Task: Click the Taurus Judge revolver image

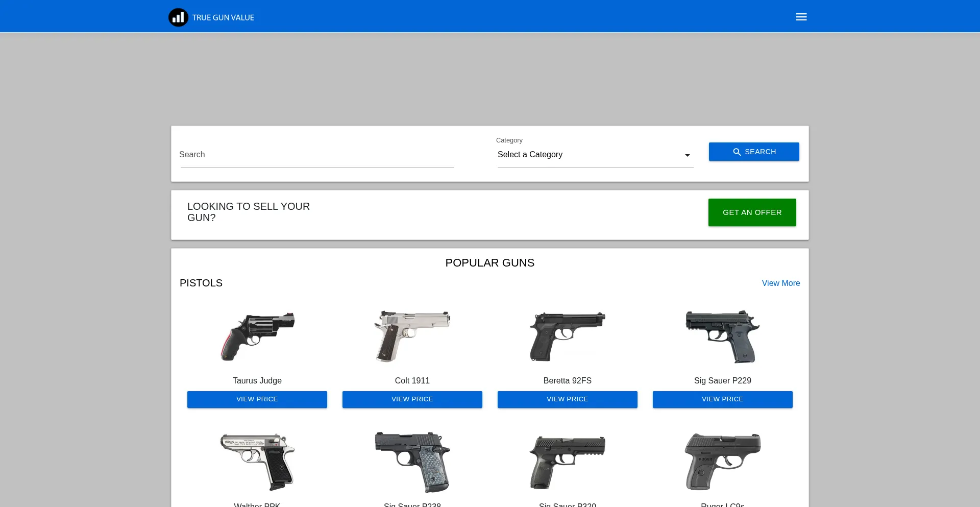Action: pos(257,336)
